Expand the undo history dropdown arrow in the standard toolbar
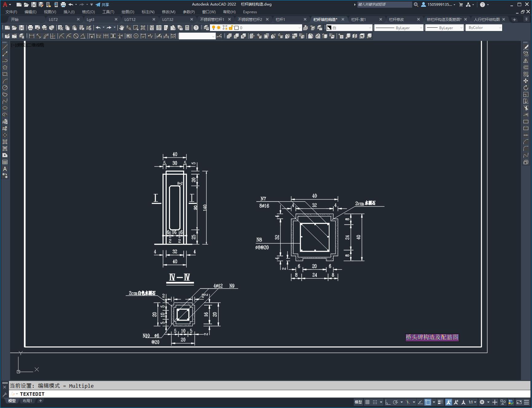This screenshot has width=532, height=408. coord(104,28)
